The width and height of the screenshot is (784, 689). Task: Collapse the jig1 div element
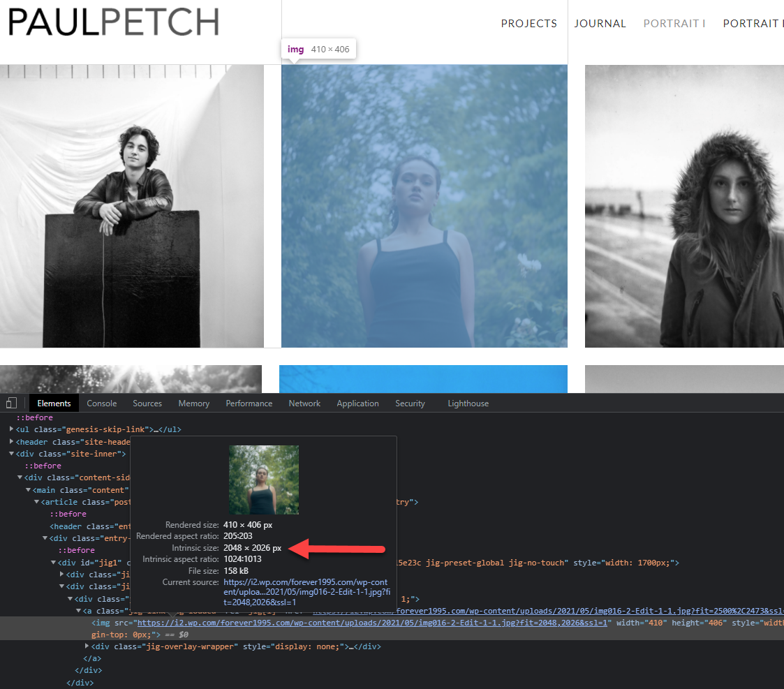click(54, 563)
